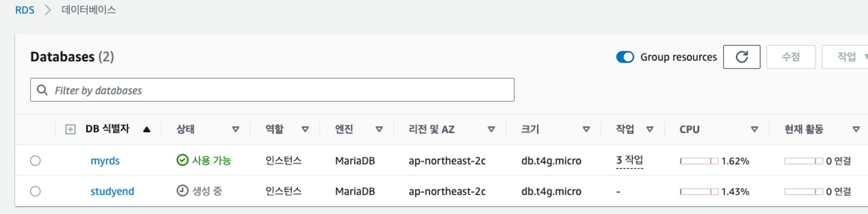Screen dimensions: 868x214
Task: Open the 상태 column sort dropdown
Action: point(236,129)
